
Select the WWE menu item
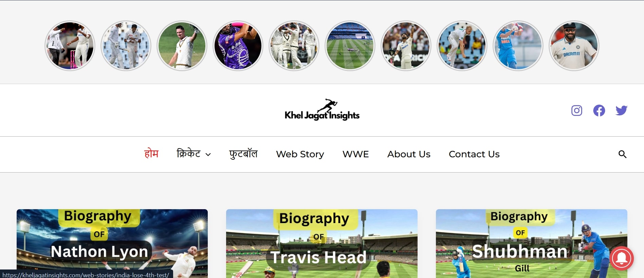(355, 154)
